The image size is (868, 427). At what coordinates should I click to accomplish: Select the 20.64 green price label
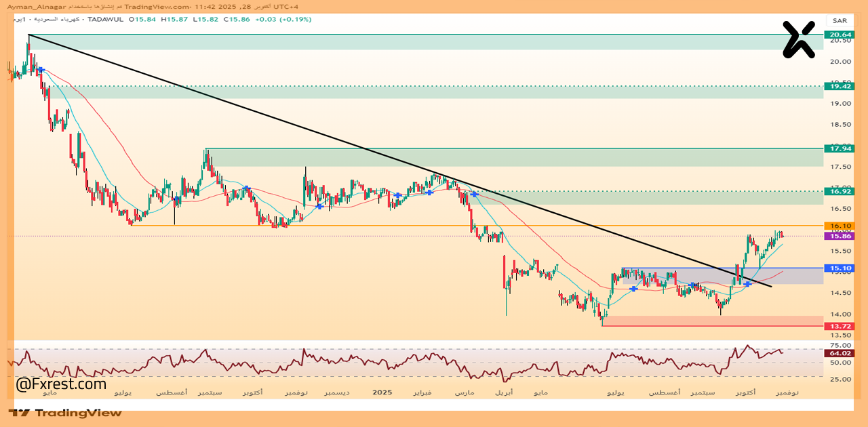(x=837, y=35)
